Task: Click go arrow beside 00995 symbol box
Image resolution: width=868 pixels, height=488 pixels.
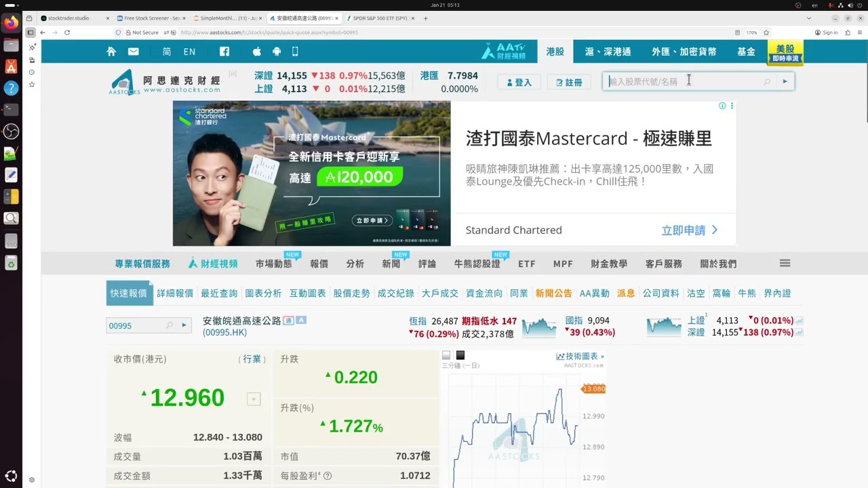Action: (184, 325)
